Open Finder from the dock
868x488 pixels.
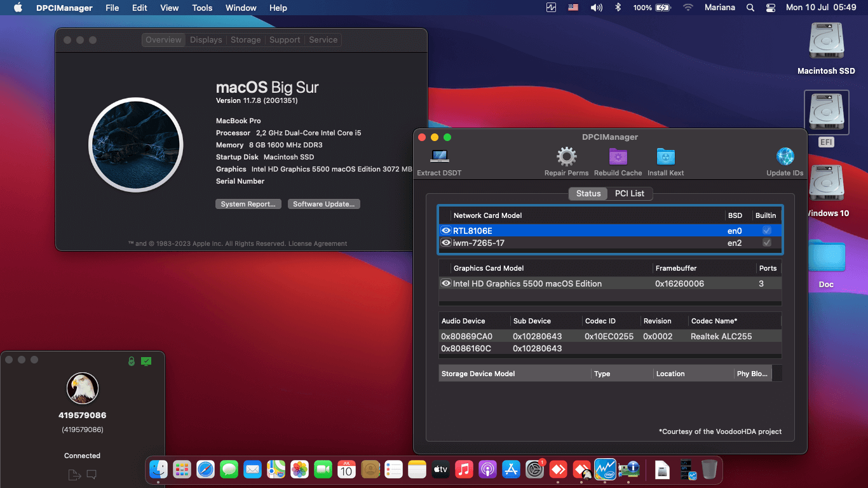(x=158, y=470)
